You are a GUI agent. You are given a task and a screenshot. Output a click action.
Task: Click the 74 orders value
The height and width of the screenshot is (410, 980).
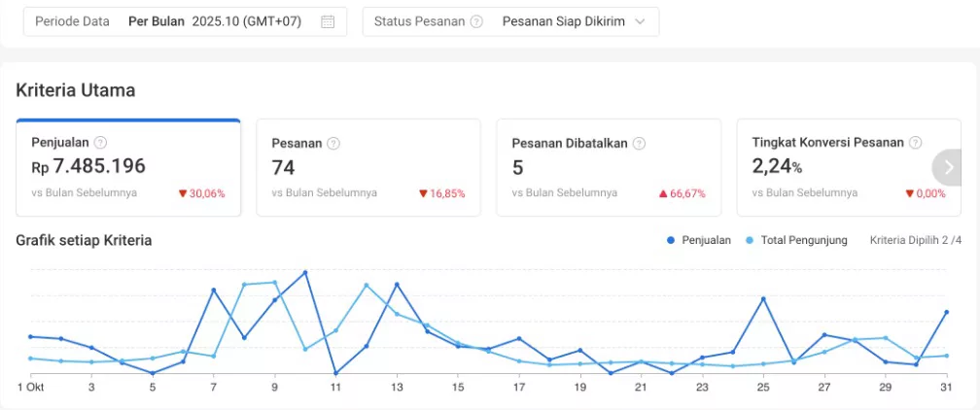[283, 167]
